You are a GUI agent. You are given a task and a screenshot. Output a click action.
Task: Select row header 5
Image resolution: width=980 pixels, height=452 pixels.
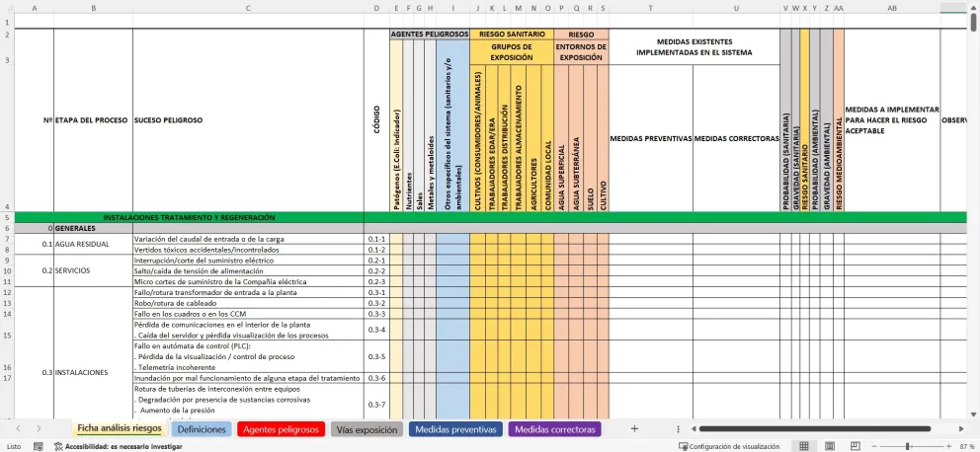tap(7, 218)
